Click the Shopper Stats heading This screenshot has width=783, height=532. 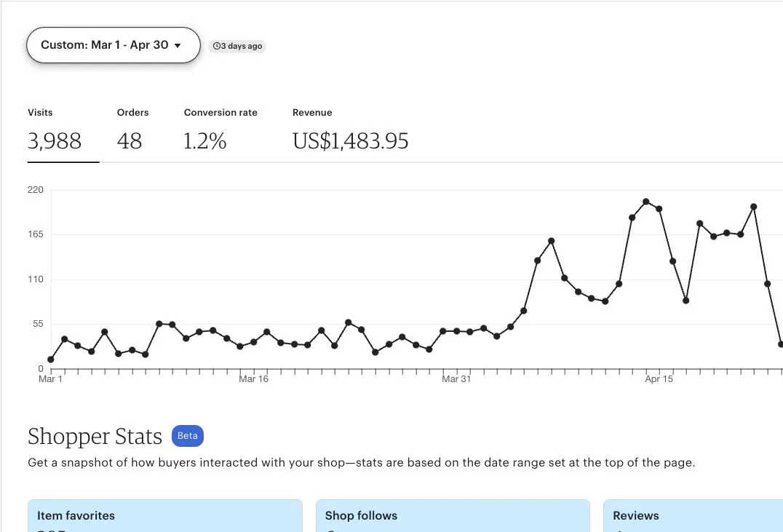pyautogui.click(x=95, y=437)
